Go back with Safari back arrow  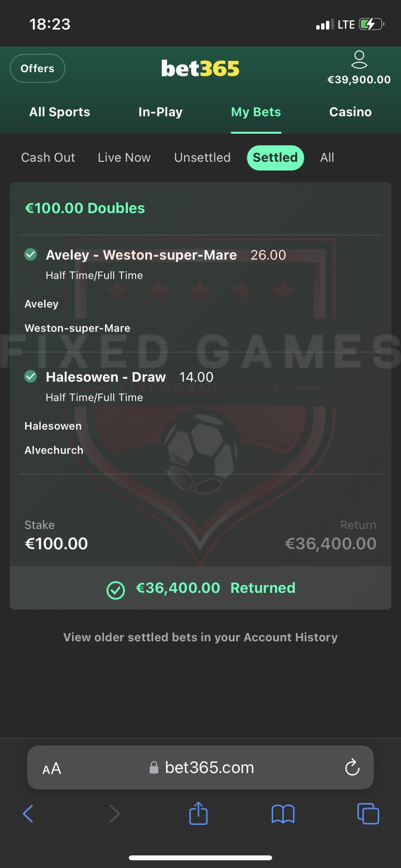(x=28, y=814)
